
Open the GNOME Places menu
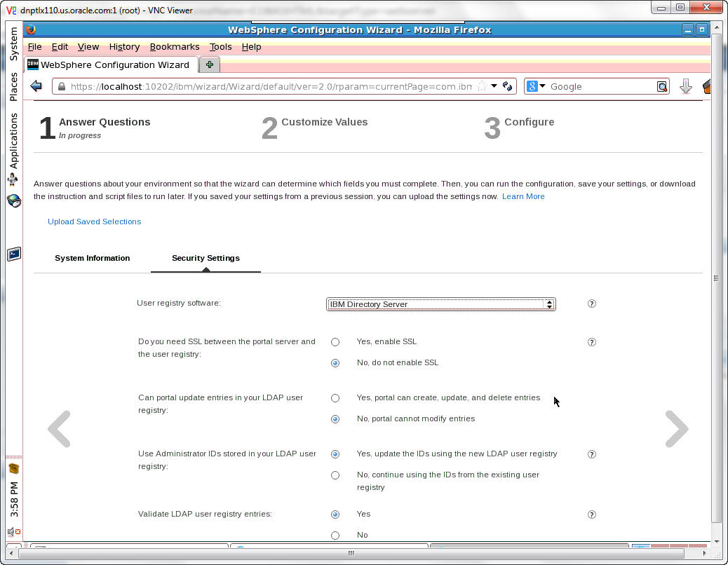coord(13,87)
